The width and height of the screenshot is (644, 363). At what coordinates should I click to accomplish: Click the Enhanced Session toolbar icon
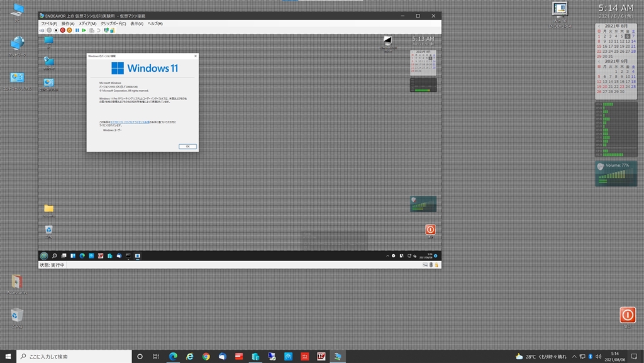(106, 30)
